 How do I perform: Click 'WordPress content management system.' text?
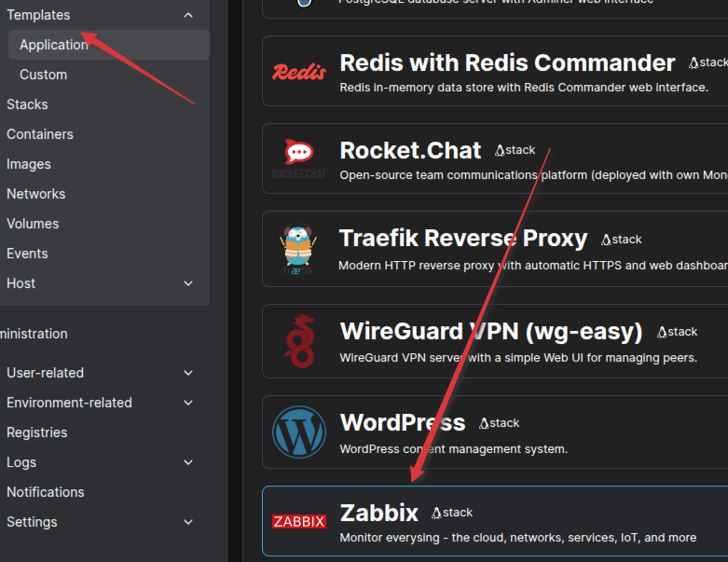pos(454,449)
